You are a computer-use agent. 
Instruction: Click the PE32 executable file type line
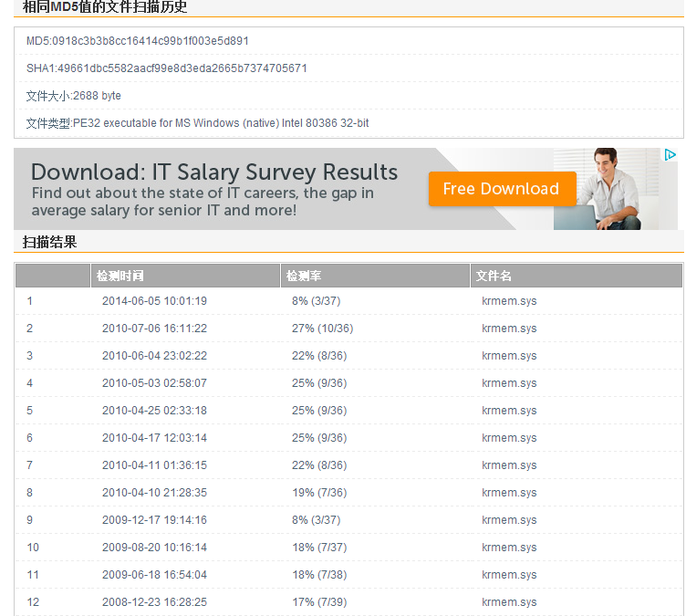197,123
